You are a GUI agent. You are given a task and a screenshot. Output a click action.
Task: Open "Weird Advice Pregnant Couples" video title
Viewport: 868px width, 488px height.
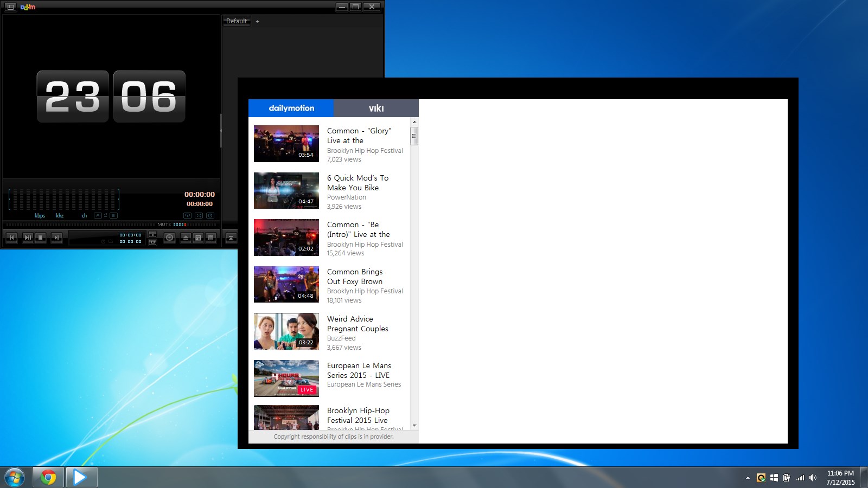coord(357,324)
